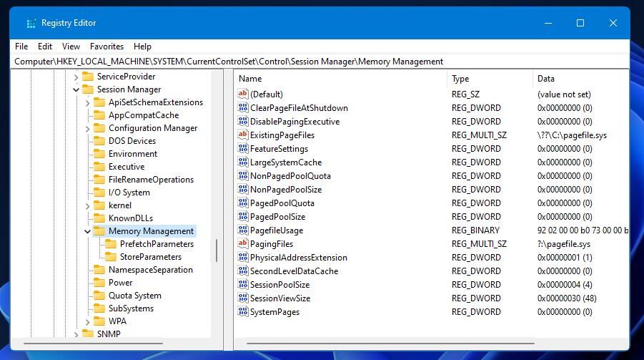
Task: Click the SystemPages DWORD icon
Action: pos(243,311)
